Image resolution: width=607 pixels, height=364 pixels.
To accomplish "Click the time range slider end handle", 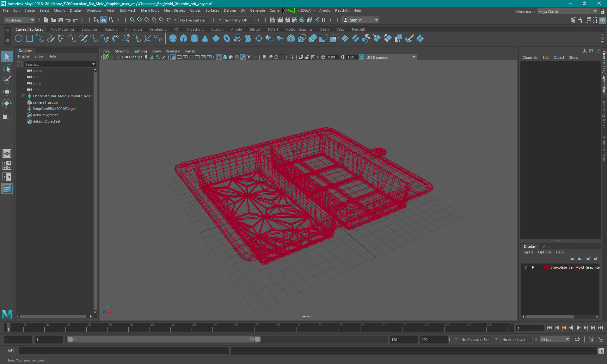I will [x=258, y=340].
